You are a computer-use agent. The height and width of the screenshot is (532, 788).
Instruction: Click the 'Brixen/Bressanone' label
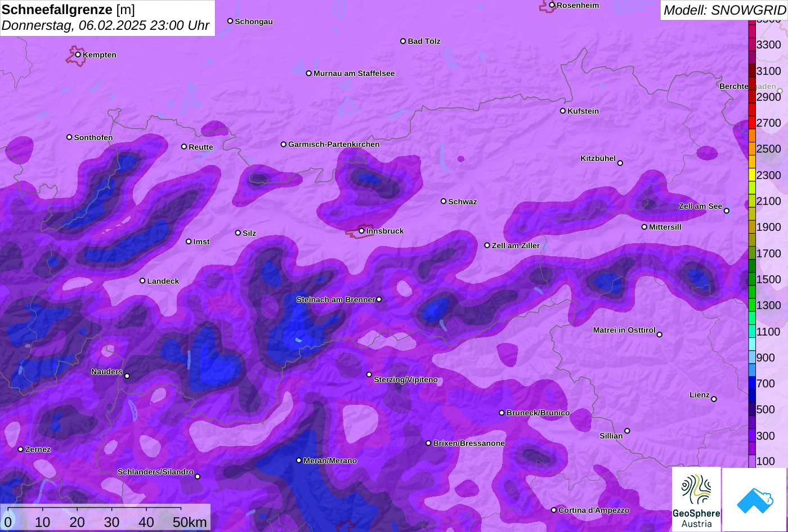469,443
